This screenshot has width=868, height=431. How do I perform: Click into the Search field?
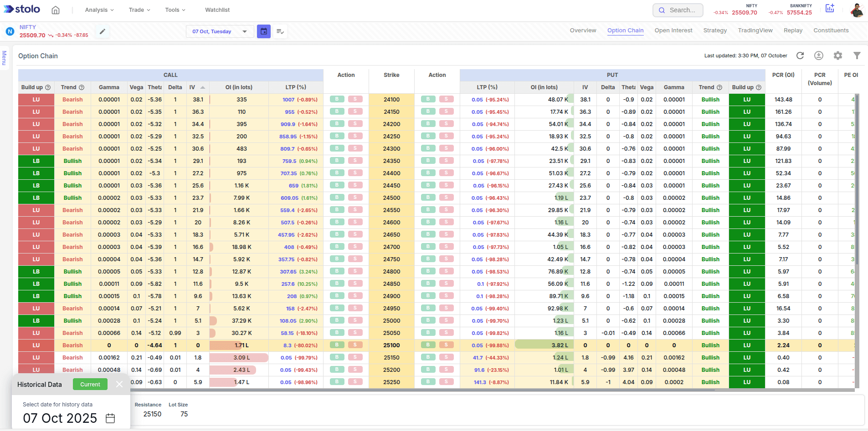click(x=678, y=10)
